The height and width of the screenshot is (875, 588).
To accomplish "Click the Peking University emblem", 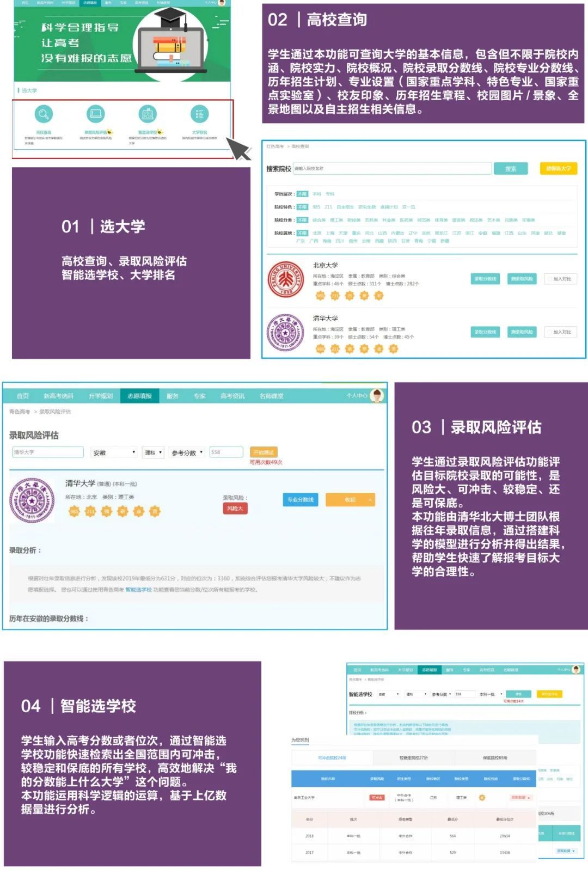I will click(286, 279).
